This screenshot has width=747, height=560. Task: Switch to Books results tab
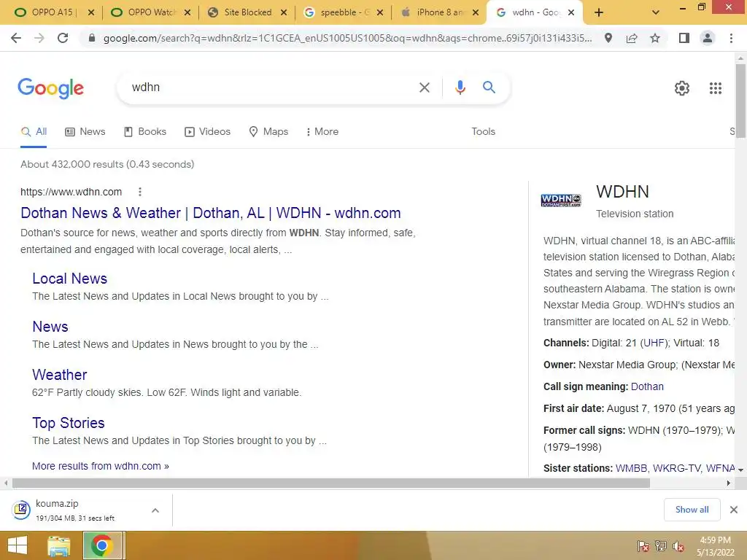tap(145, 132)
